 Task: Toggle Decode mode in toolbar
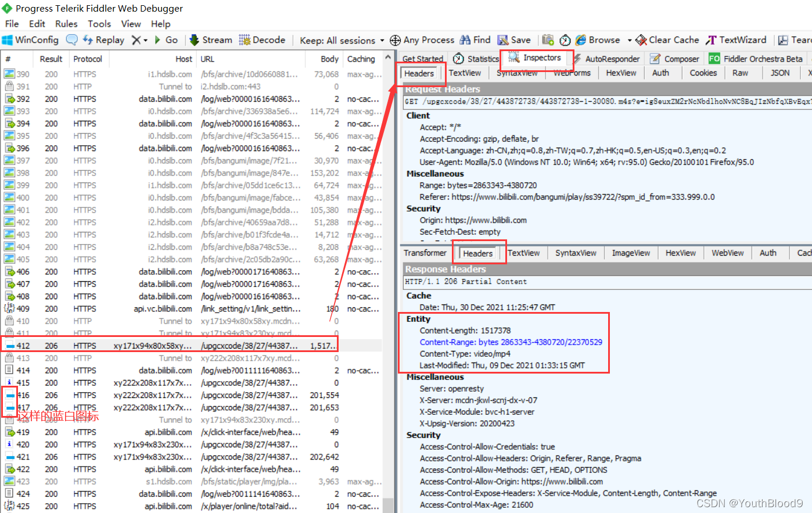click(262, 40)
